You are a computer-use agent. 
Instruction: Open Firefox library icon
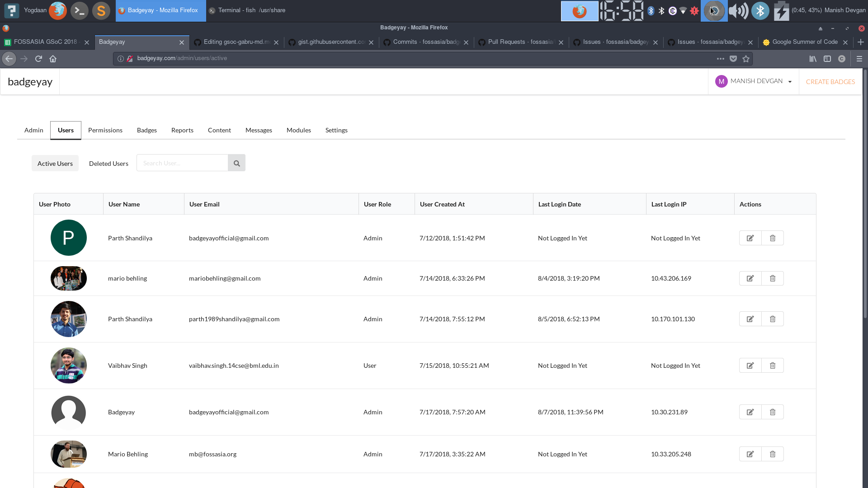[x=813, y=59]
